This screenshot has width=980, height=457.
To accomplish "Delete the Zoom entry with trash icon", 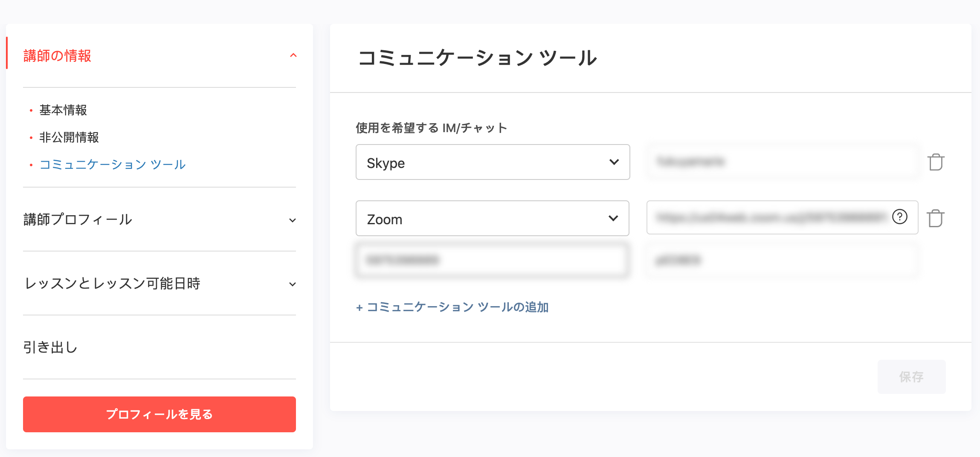I will [936, 218].
